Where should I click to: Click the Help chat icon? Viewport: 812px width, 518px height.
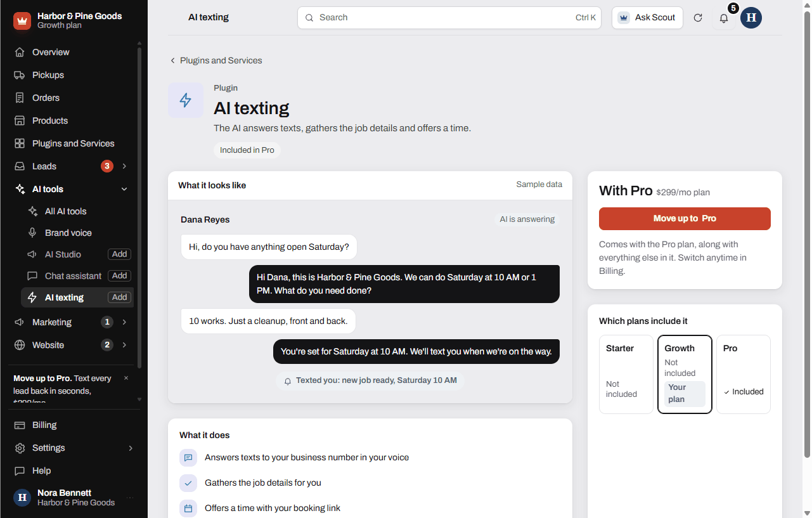(20, 470)
